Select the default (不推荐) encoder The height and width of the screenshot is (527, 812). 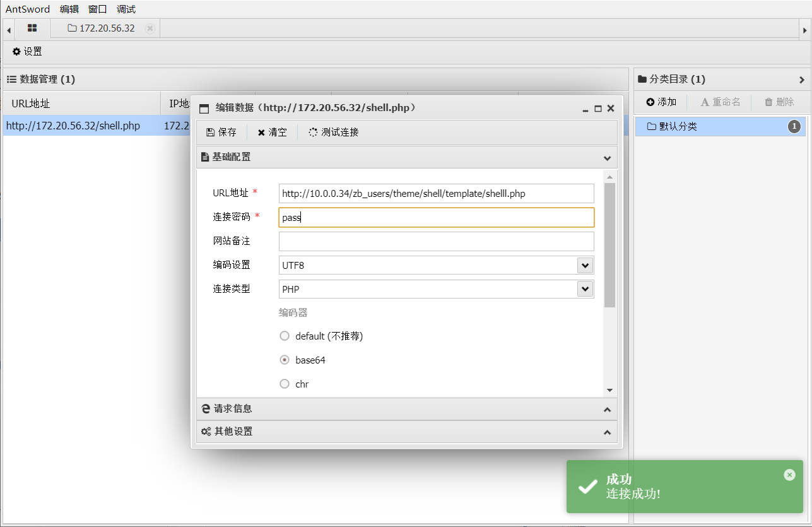pos(285,336)
